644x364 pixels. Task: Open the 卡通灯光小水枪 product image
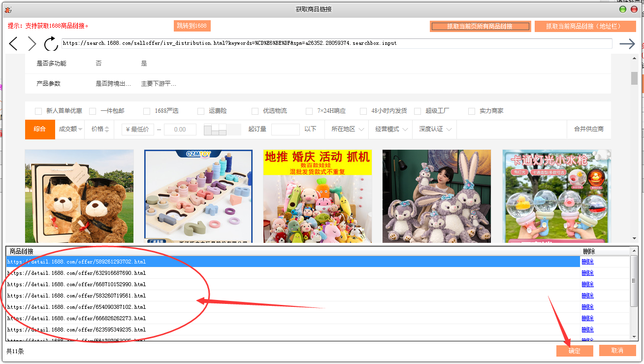click(557, 196)
